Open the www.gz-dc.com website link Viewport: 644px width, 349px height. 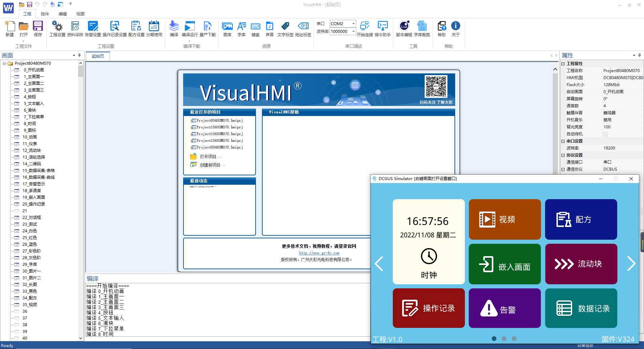[319, 253]
